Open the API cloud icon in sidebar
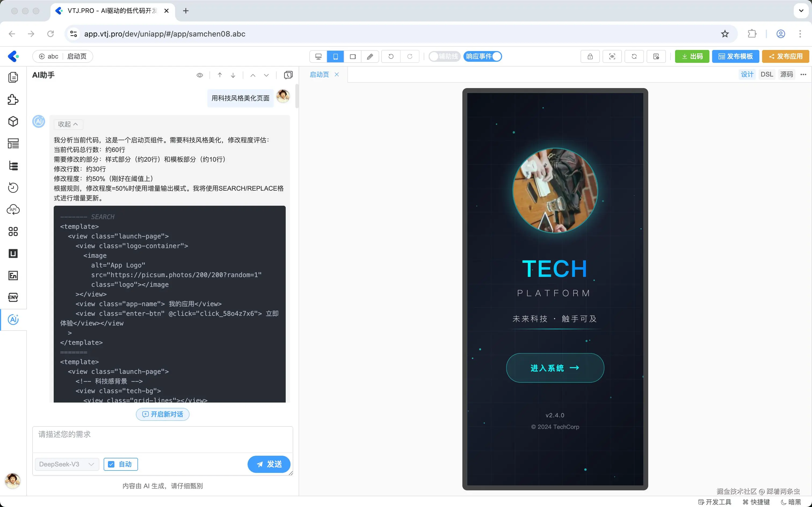The image size is (812, 507). (x=13, y=209)
